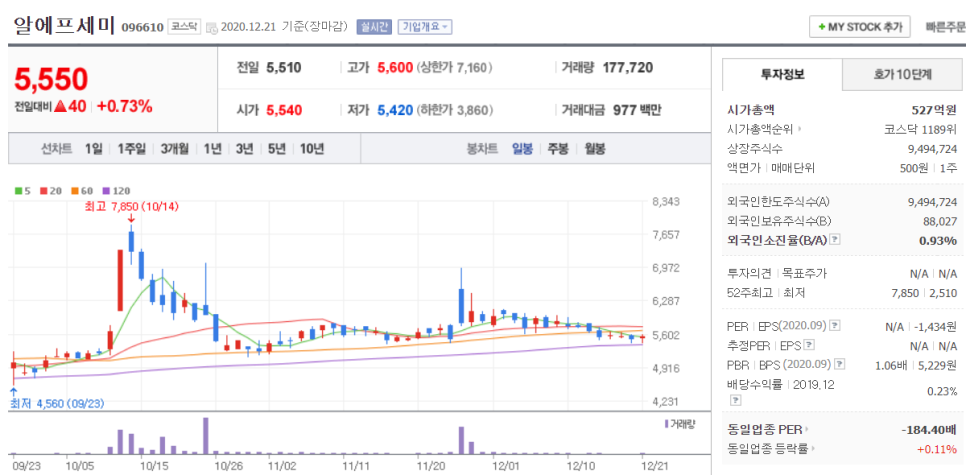The image size is (966, 475).
Task: Click the 거래량 177,720 value
Action: click(628, 68)
